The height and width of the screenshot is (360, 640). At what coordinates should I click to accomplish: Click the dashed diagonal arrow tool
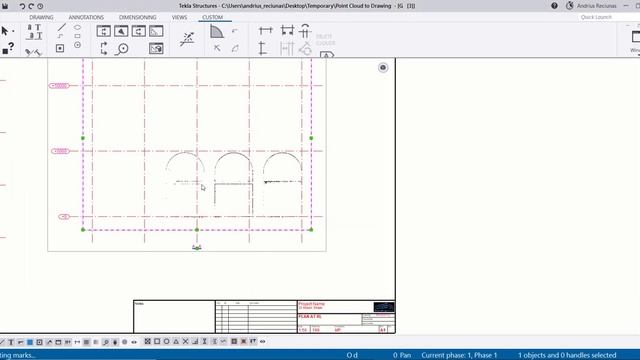point(187,39)
